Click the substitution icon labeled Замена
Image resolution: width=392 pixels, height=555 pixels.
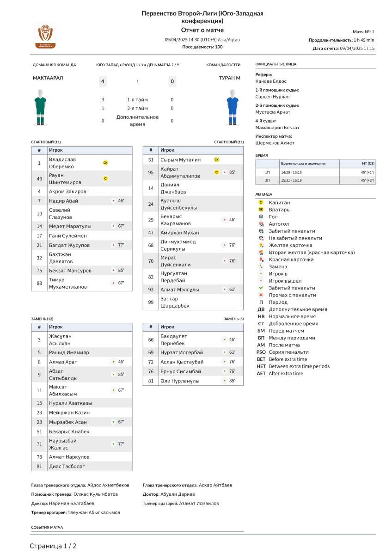(x=261, y=267)
